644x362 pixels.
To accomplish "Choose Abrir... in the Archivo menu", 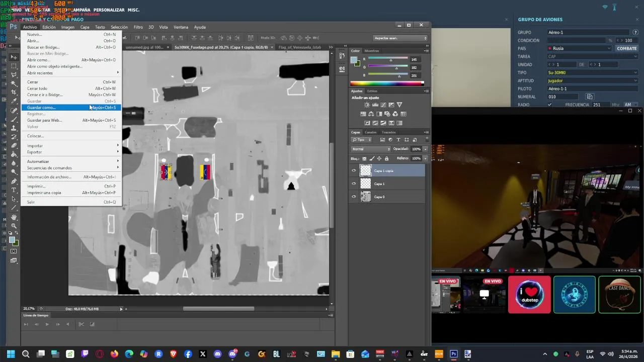I will coord(71,41).
